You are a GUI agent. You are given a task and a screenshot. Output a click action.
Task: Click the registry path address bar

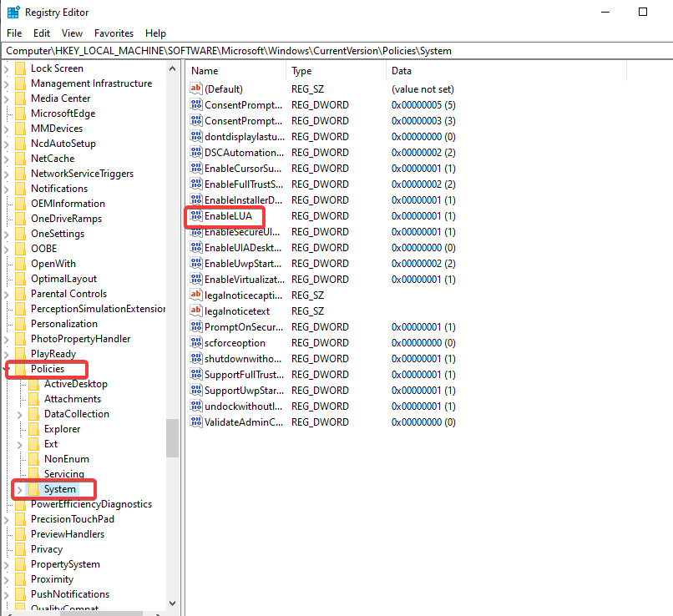coord(334,51)
